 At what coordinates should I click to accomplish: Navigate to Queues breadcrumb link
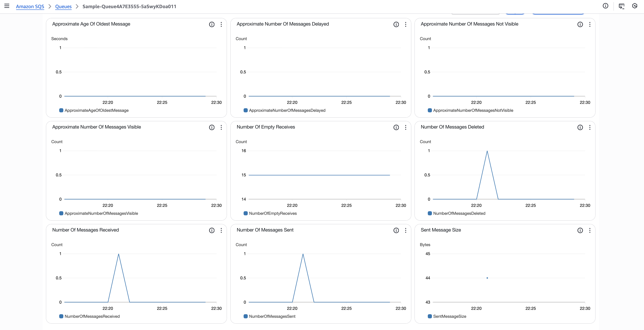[x=63, y=6]
